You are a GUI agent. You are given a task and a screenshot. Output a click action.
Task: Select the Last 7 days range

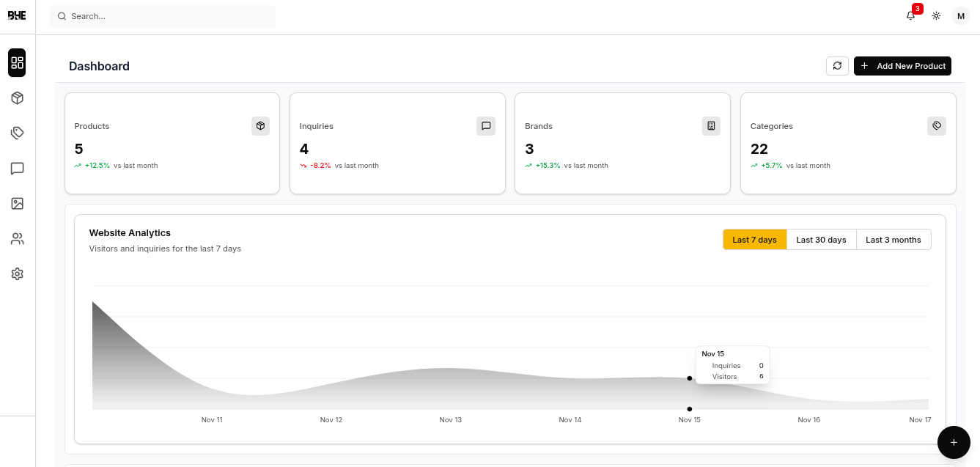754,240
